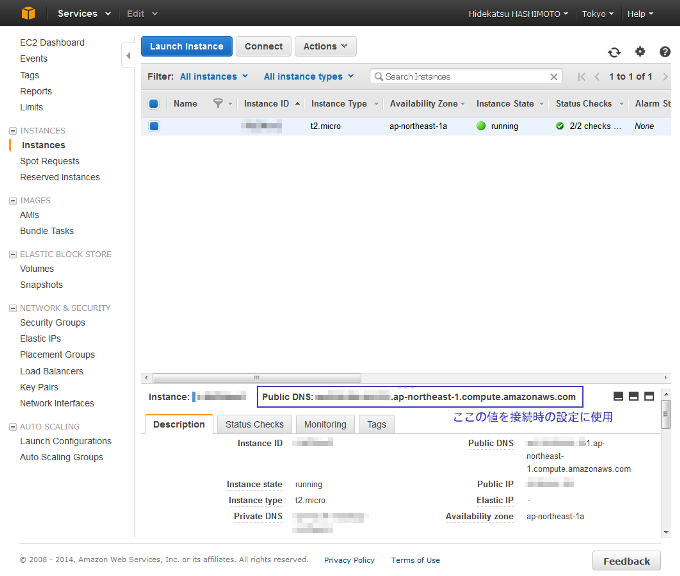The image size is (680, 576).
Task: Go to first page of results
Action: point(582,77)
